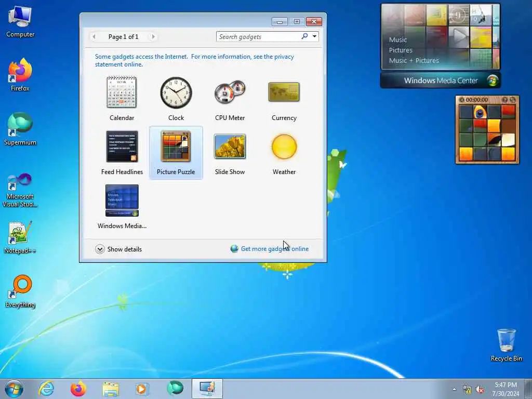Select Music + Pictures in Media Center gadget

pyautogui.click(x=414, y=60)
